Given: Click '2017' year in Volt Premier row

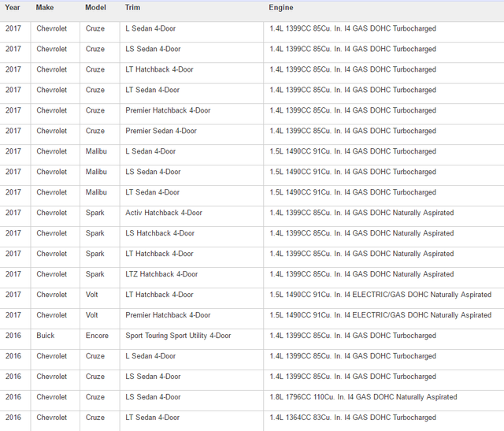Looking at the screenshot, I should tap(13, 315).
